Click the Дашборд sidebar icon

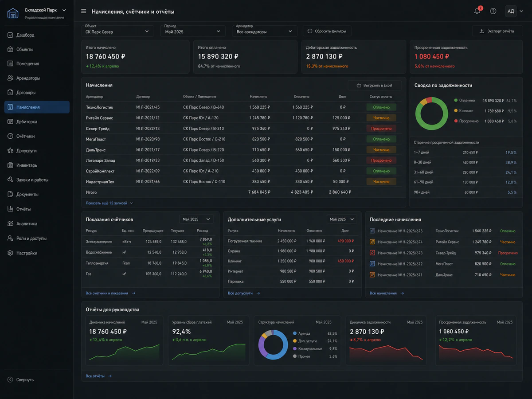10,35
